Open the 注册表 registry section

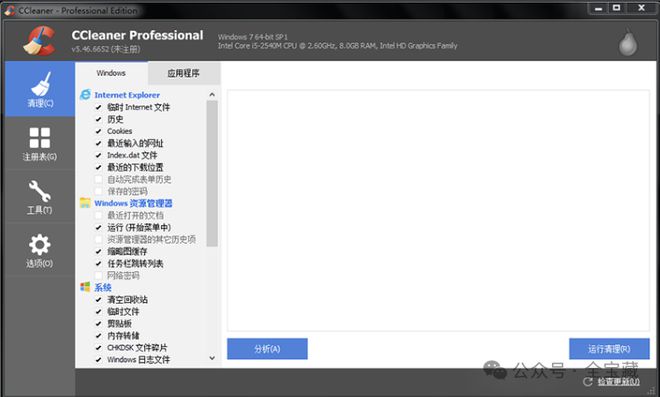coord(40,144)
